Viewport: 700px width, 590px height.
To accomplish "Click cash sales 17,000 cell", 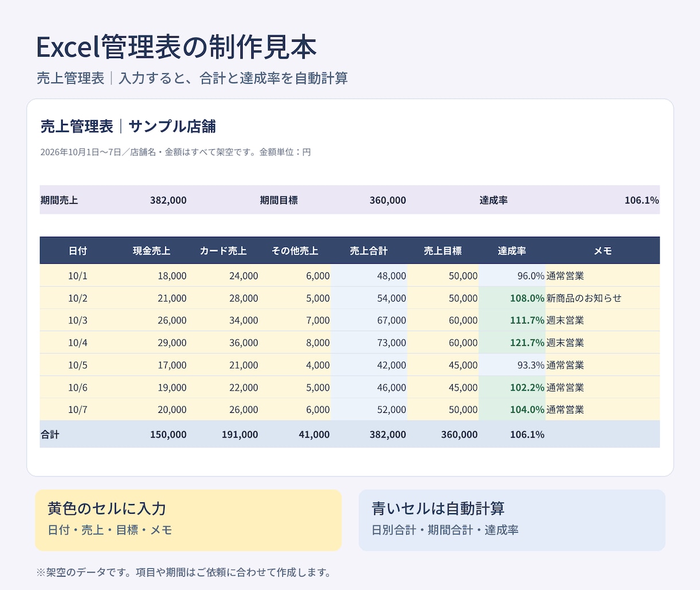I will pyautogui.click(x=151, y=365).
